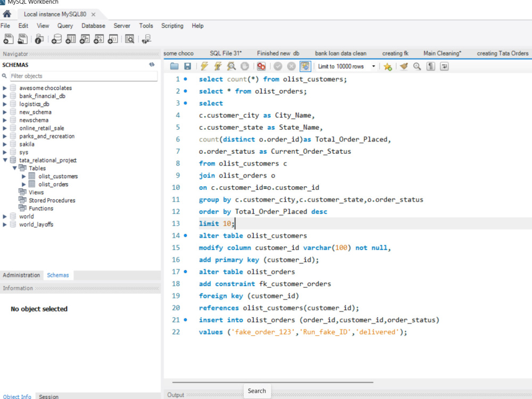
Task: Open the Help menu
Action: point(197,26)
